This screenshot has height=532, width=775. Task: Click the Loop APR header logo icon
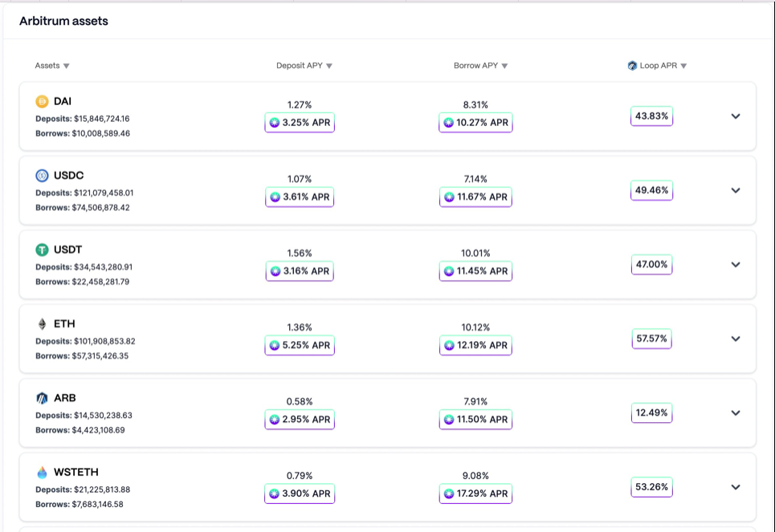coord(632,66)
